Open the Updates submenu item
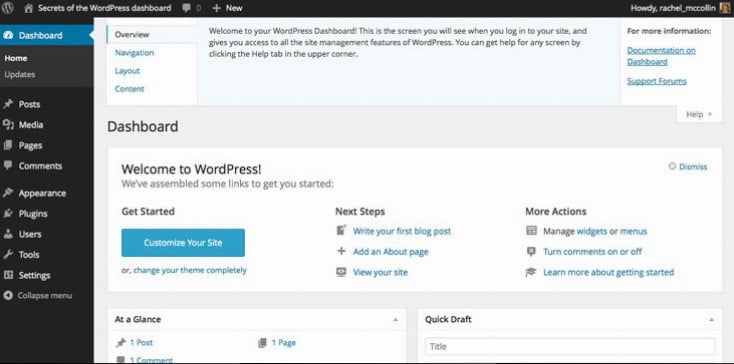Image resolution: width=734 pixels, height=364 pixels. tap(20, 74)
